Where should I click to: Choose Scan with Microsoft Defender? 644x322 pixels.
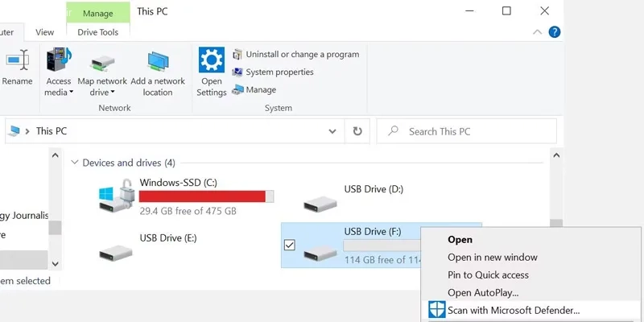pos(513,310)
